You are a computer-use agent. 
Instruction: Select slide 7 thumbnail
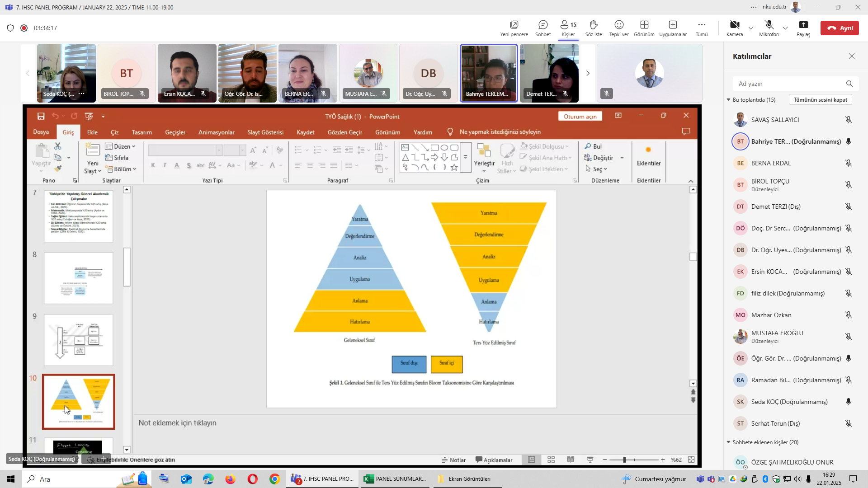pyautogui.click(x=79, y=216)
